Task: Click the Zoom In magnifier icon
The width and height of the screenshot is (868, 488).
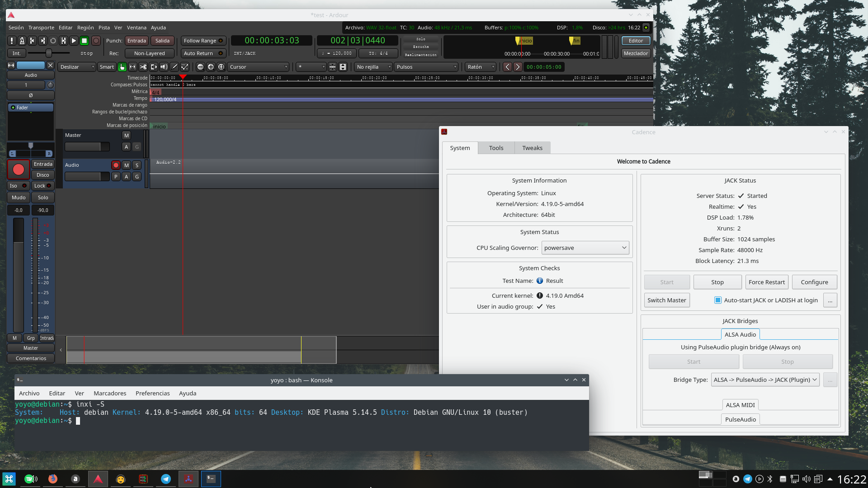Action: click(x=211, y=67)
